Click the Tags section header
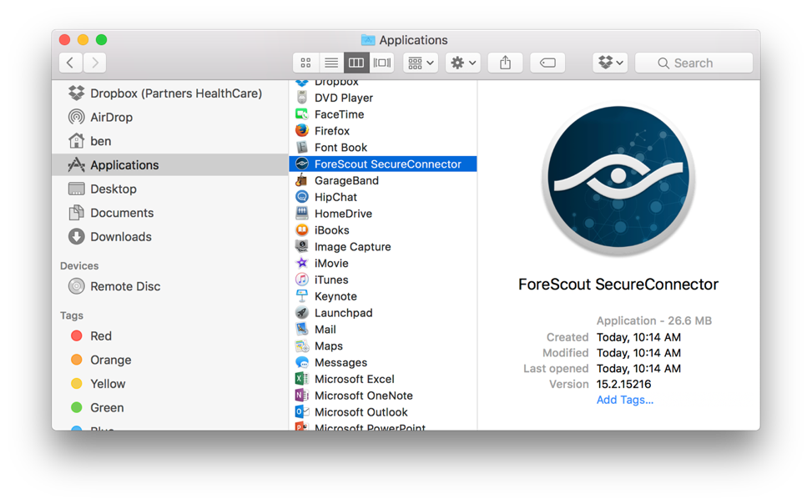The width and height of the screenshot is (812, 504). click(x=72, y=315)
